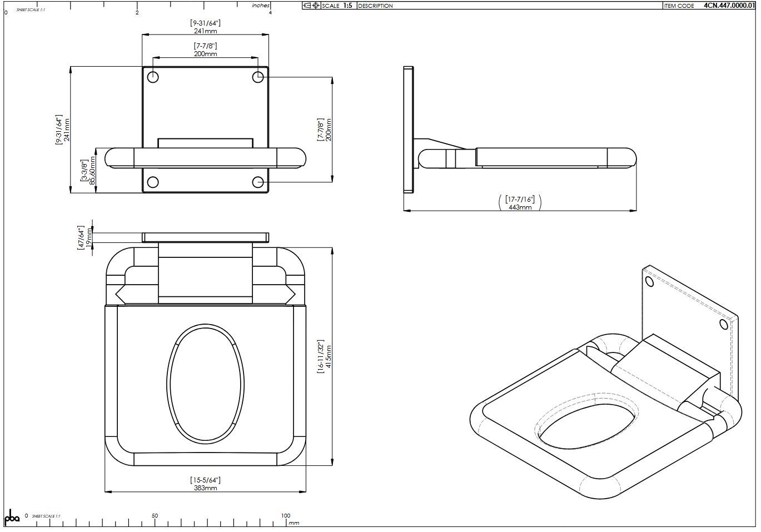Click the item code 4CN.447.0000.01
Screen dimensions: 761x532
(x=729, y=6)
